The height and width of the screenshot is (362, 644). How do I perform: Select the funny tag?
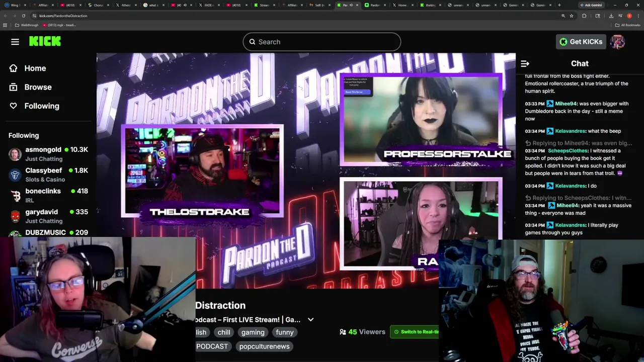tap(284, 332)
